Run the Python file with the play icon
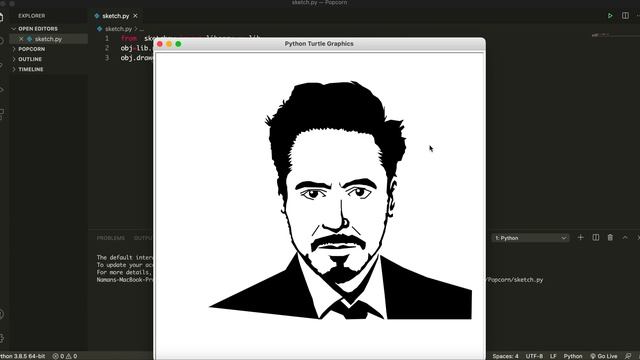This screenshot has height=360, width=640. coord(610,16)
